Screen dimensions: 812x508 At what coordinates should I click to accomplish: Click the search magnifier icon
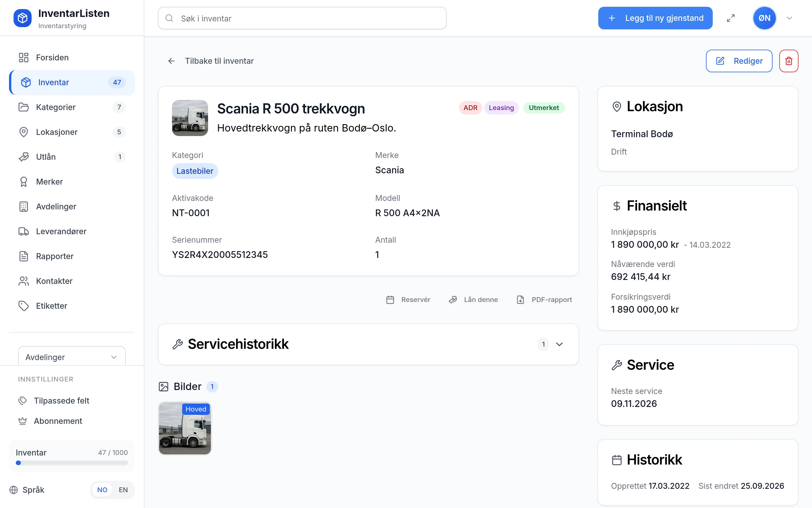coord(169,18)
